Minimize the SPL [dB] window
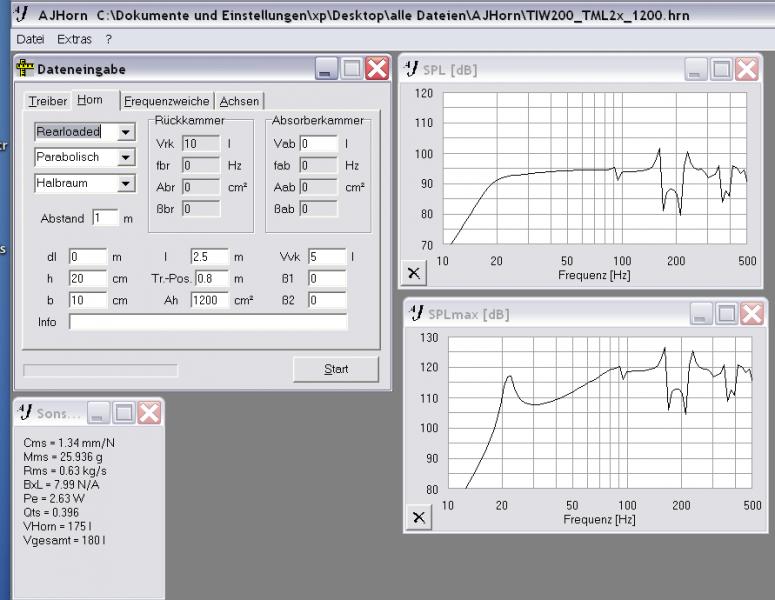This screenshot has height=600, width=775. click(x=696, y=69)
